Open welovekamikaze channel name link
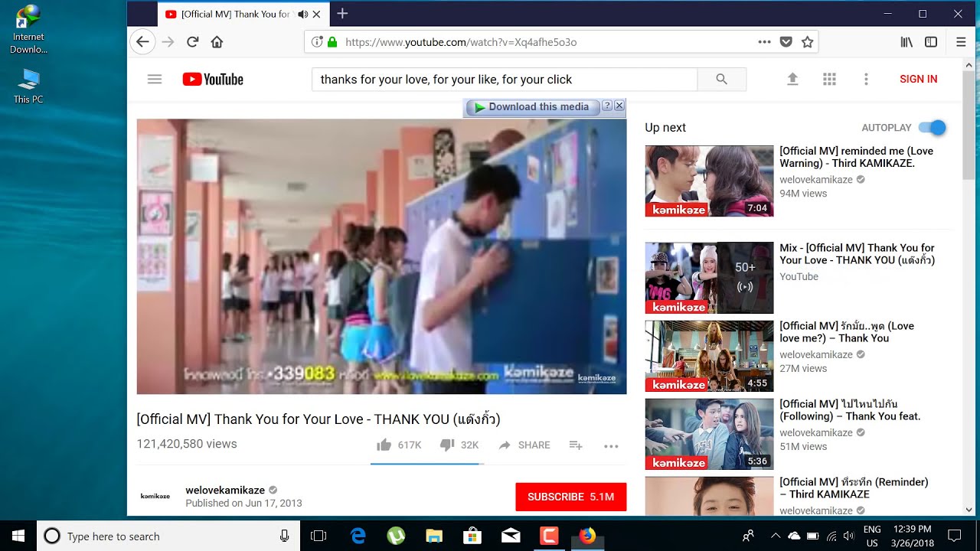This screenshot has width=980, height=551. (225, 490)
